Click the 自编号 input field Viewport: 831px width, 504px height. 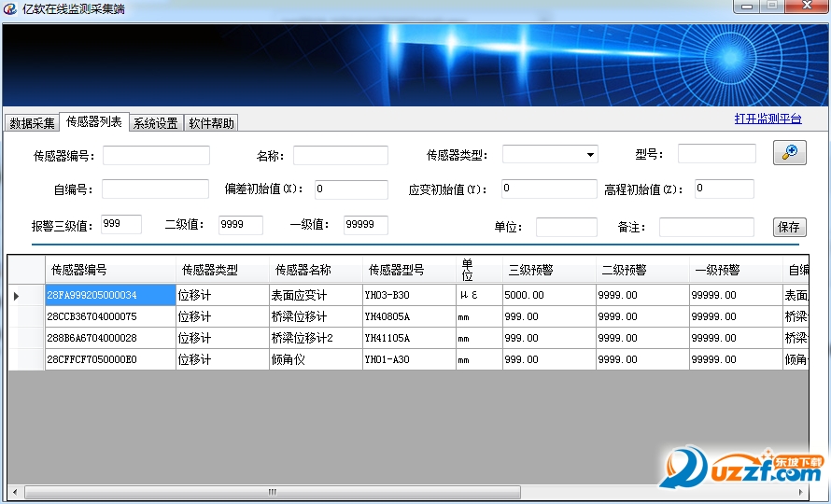[x=155, y=189]
